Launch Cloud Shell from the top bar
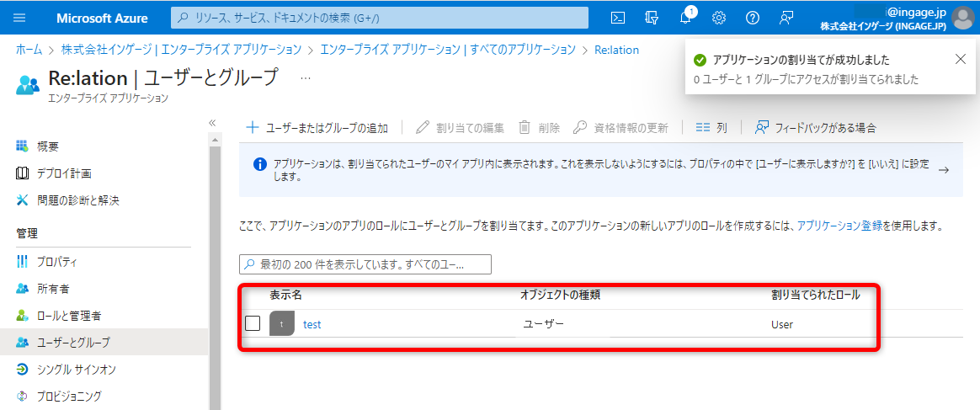This screenshot has height=410, width=980. [x=618, y=18]
